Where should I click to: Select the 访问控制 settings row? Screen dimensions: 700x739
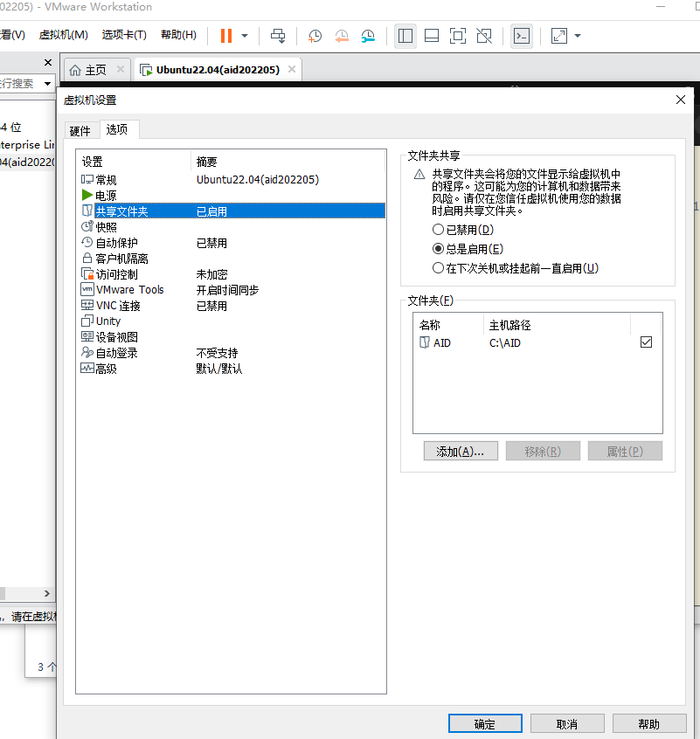(x=232, y=274)
